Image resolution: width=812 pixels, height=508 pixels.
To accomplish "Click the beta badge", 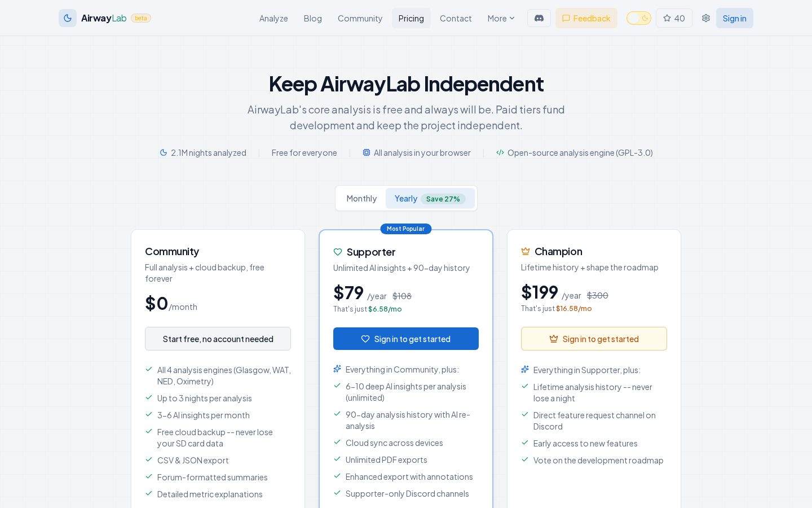I will point(141,18).
